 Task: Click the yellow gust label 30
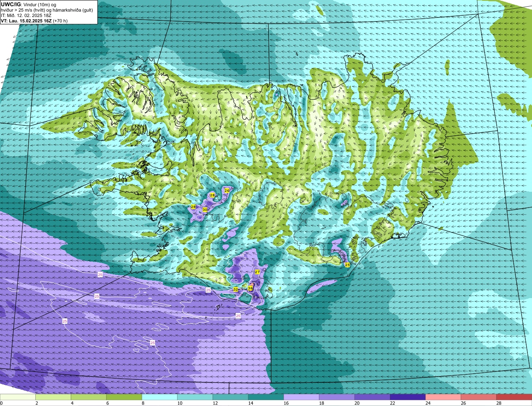coord(205,210)
